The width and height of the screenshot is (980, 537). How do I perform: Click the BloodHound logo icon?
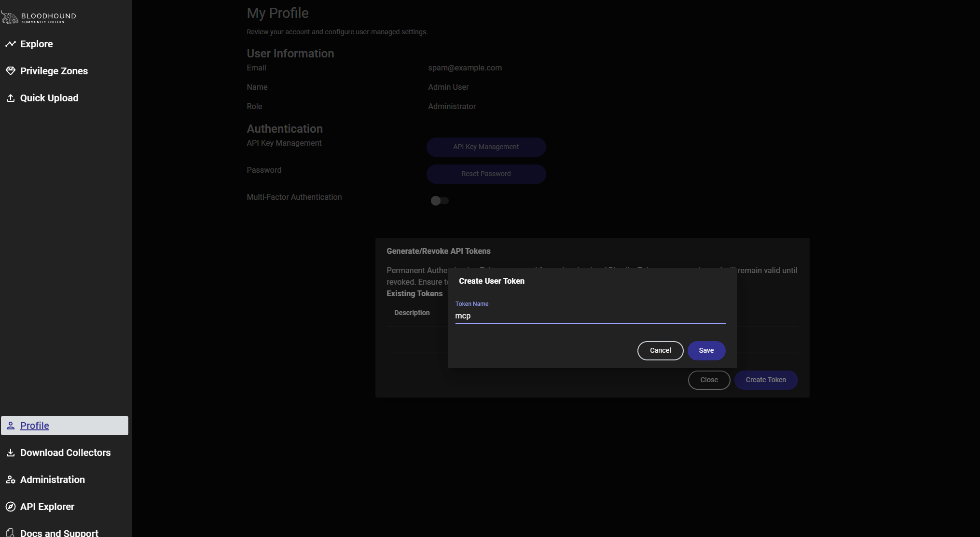click(10, 17)
